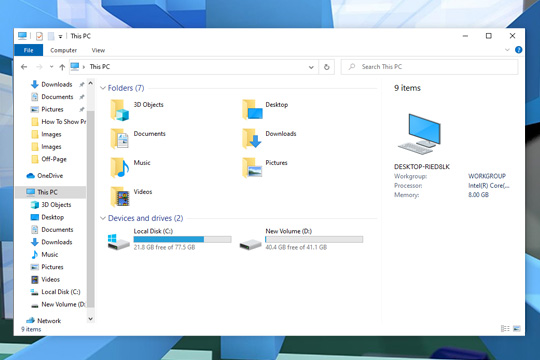Viewport: 540px width, 360px height.
Task: Open the Videos folder icon in main pane
Action: [x=120, y=196]
